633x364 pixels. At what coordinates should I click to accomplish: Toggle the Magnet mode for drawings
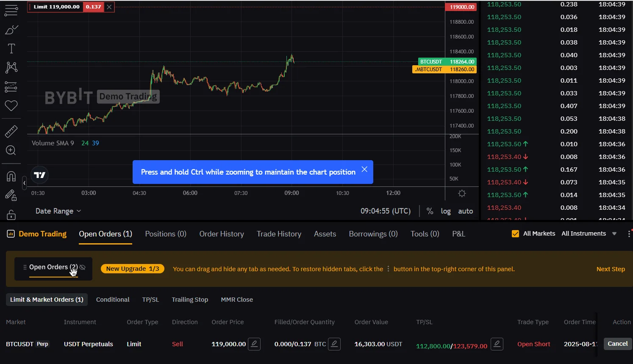(11, 176)
